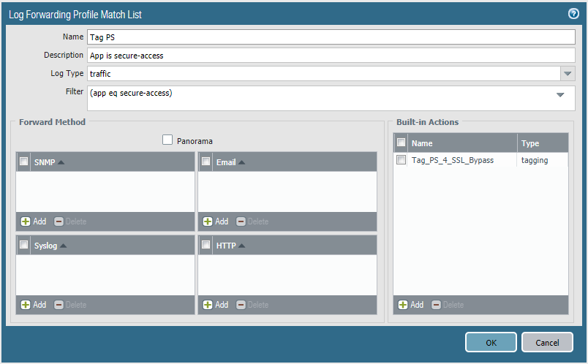This screenshot has width=588, height=364.
Task: Click the Description input field
Action: pyautogui.click(x=331, y=56)
